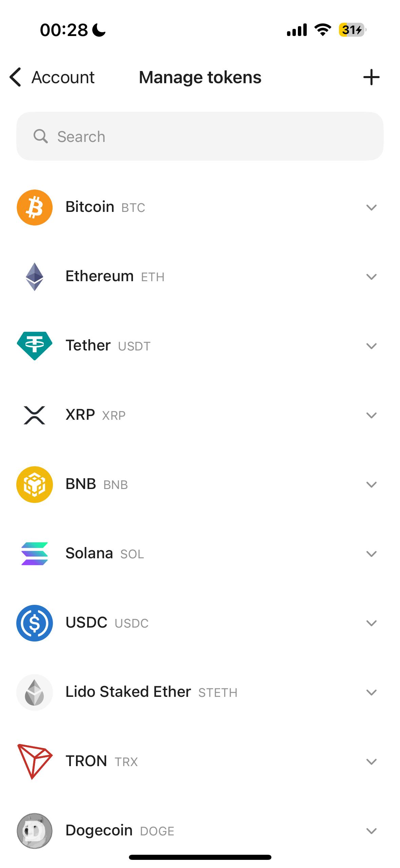Select the Ethereum ETH token name
The image size is (400, 868).
click(x=99, y=276)
